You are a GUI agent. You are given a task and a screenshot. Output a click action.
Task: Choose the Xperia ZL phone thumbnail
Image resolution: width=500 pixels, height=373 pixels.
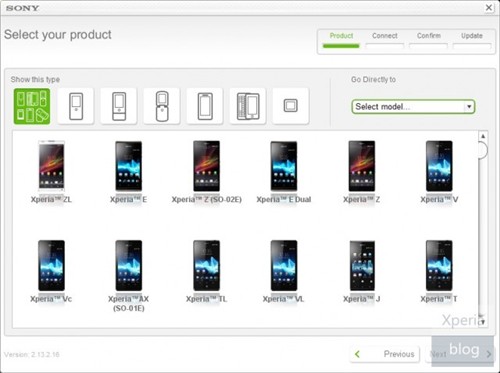[x=51, y=166]
